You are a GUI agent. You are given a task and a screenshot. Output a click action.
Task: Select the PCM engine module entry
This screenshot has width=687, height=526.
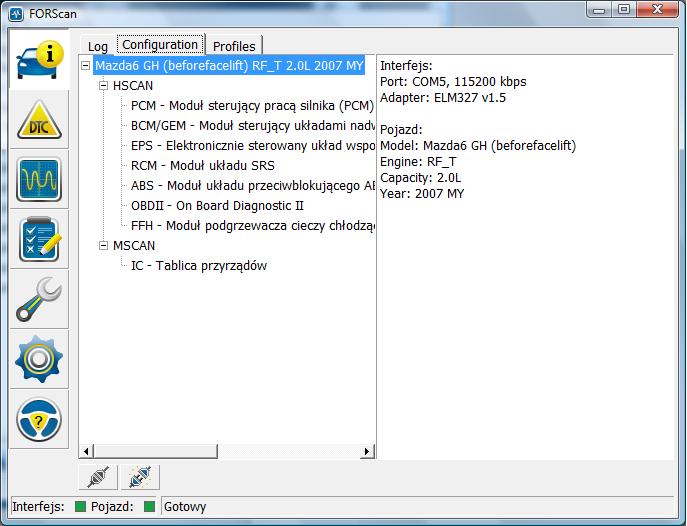click(252, 106)
